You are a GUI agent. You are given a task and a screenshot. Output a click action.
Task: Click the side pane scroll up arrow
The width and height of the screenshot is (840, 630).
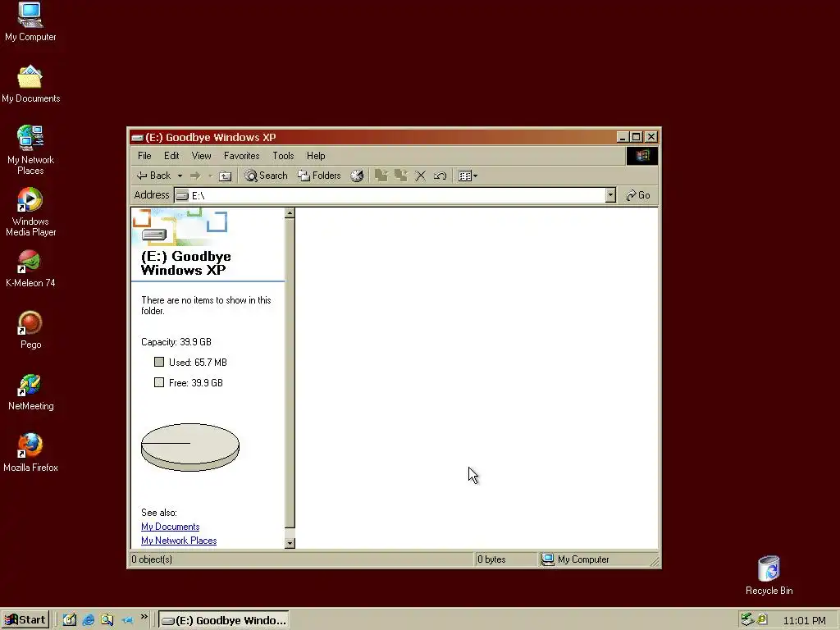point(290,213)
